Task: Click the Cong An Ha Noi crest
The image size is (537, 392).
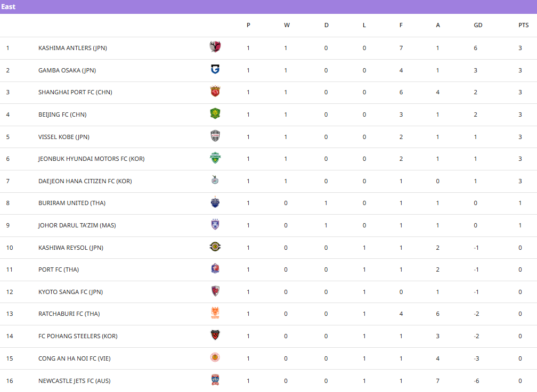Action: [x=215, y=357]
